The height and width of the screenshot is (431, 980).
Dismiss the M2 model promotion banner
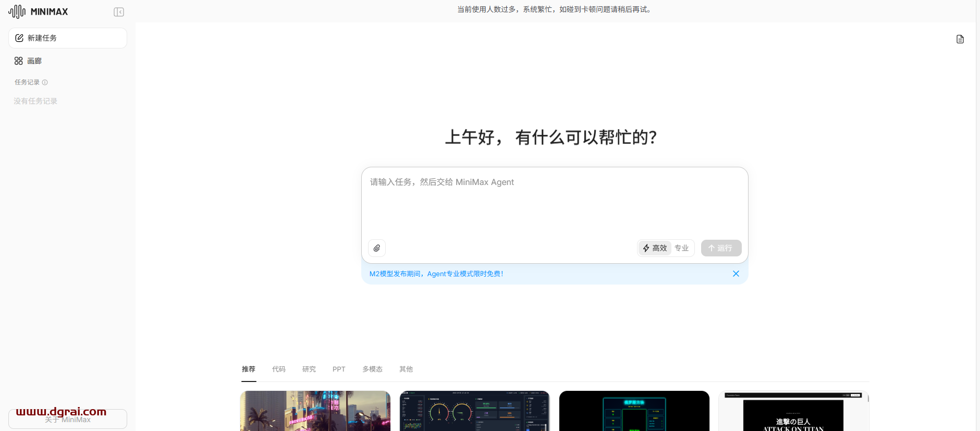(736, 274)
